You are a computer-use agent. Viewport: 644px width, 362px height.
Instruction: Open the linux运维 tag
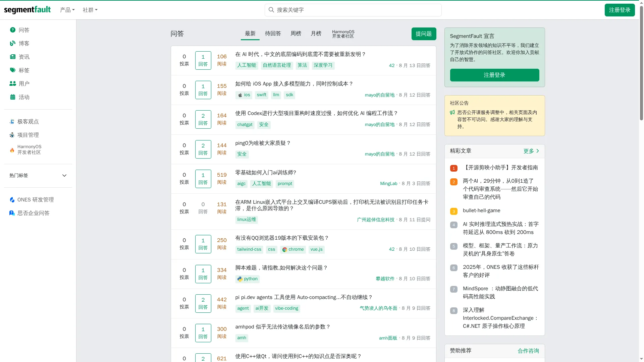tap(247, 220)
